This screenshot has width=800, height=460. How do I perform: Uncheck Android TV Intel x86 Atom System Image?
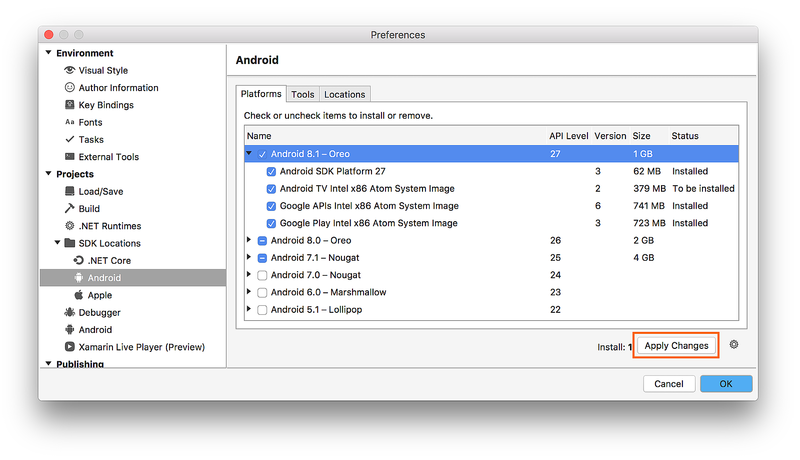[x=271, y=189]
